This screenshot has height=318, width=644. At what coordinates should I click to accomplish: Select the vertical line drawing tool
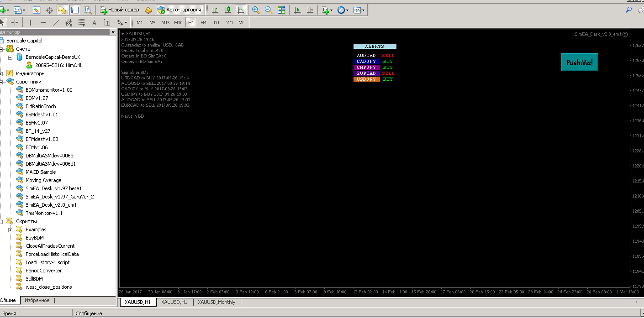click(31, 22)
